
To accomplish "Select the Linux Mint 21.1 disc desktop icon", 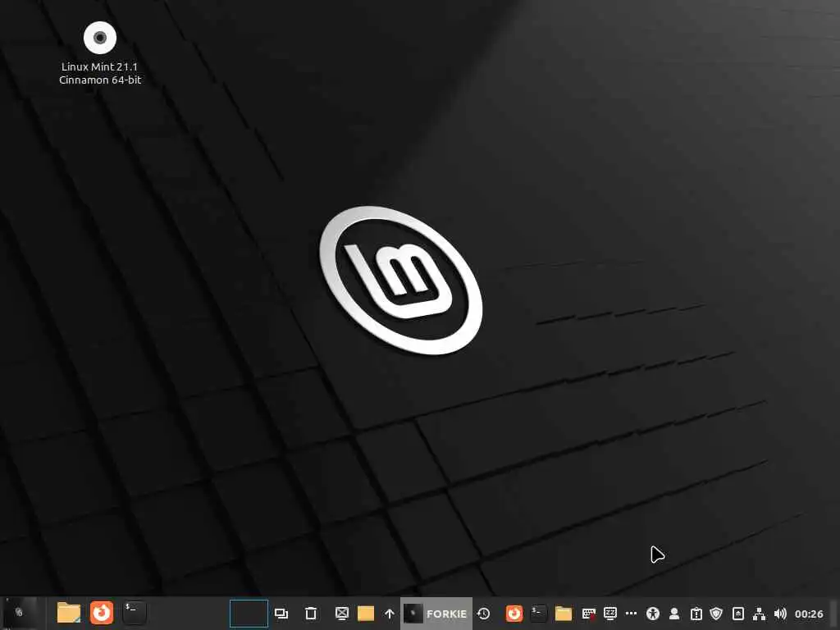I will [100, 38].
